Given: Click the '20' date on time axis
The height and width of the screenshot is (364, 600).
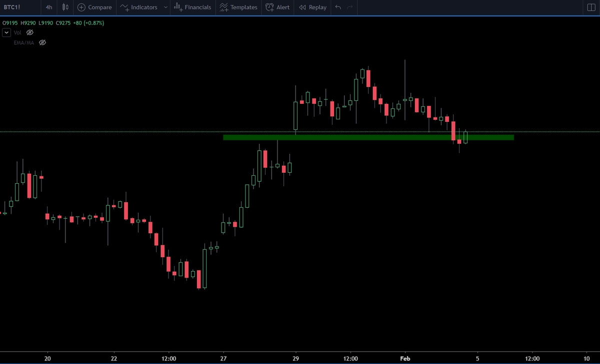Looking at the screenshot, I should 47,358.
